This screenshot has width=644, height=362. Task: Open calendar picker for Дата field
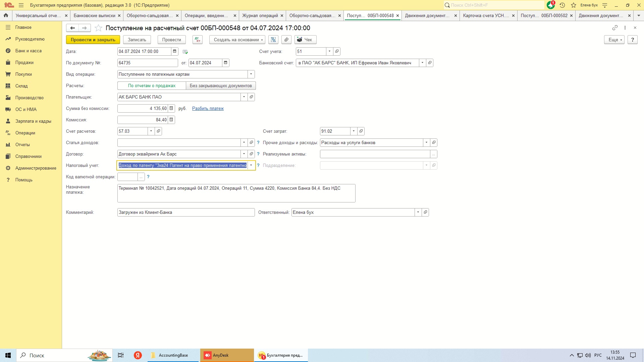tap(174, 51)
